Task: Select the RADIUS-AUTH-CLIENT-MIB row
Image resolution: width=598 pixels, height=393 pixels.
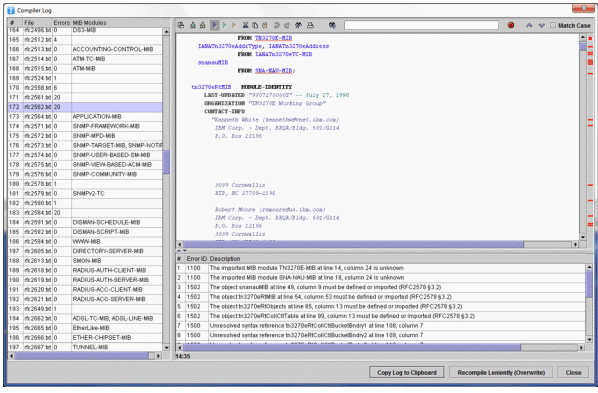Action: (85, 270)
